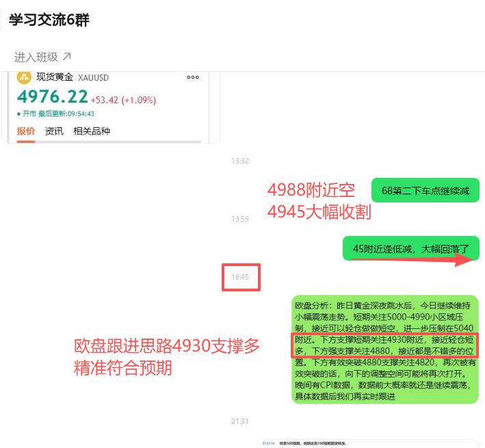485x448 pixels.
Task: Click the gold bars icon beside 现货黄金
Action: (25, 77)
